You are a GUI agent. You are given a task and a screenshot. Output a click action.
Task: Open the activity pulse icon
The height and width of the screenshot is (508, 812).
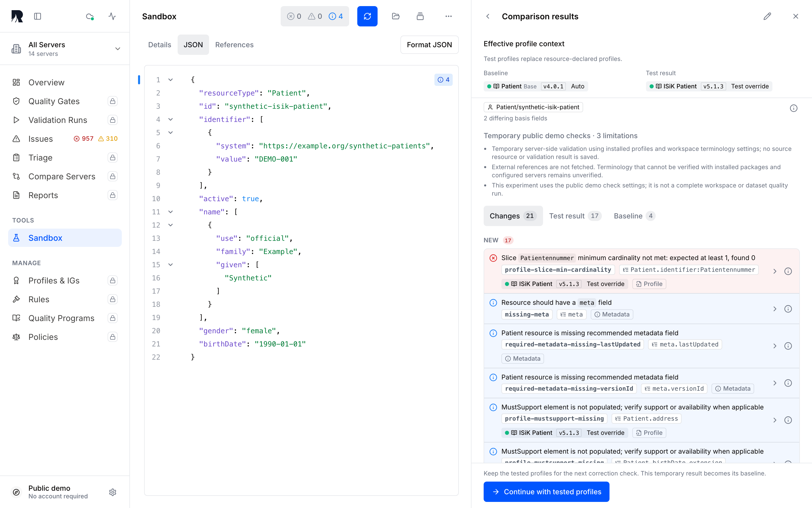(x=112, y=16)
